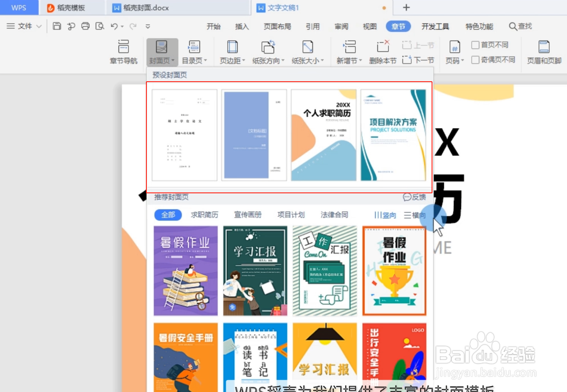Click the export-to-PDF icon beside Save
The width and height of the screenshot is (567, 392).
click(x=71, y=26)
